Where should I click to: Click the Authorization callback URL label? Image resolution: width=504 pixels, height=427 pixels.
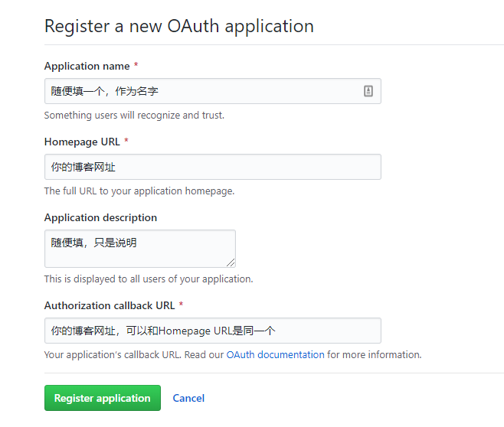[x=110, y=305]
